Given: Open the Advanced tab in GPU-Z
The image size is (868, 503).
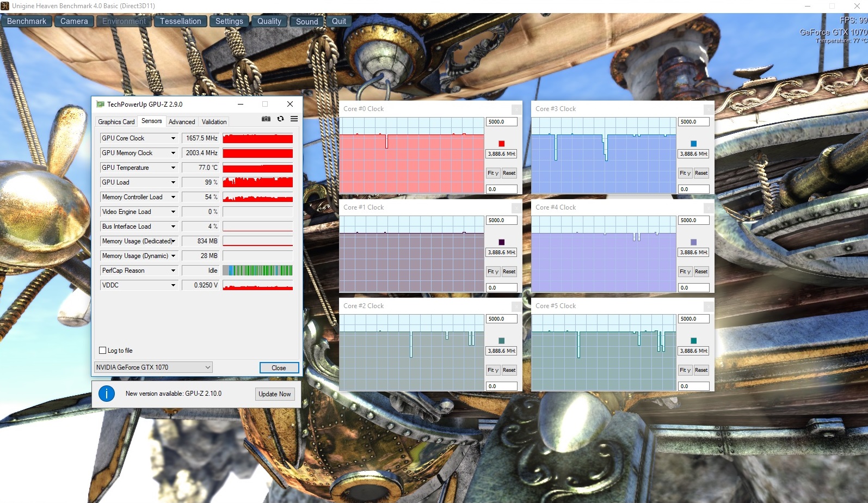Looking at the screenshot, I should coord(182,122).
